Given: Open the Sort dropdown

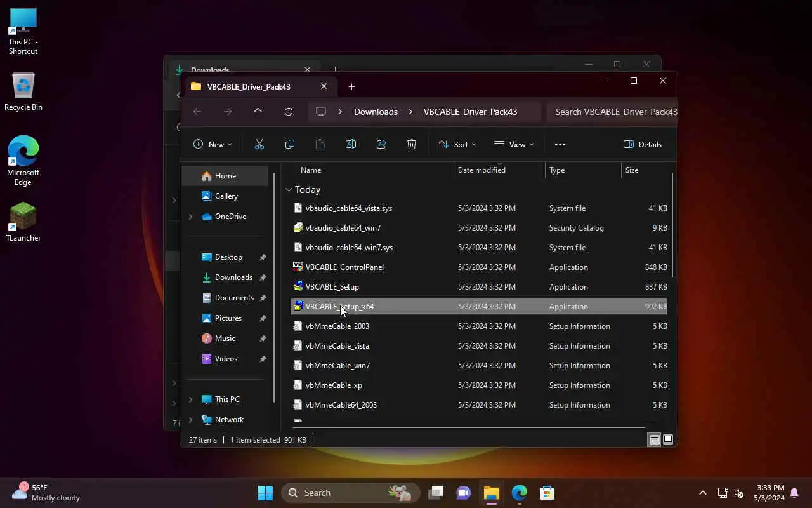Looking at the screenshot, I should (x=457, y=144).
